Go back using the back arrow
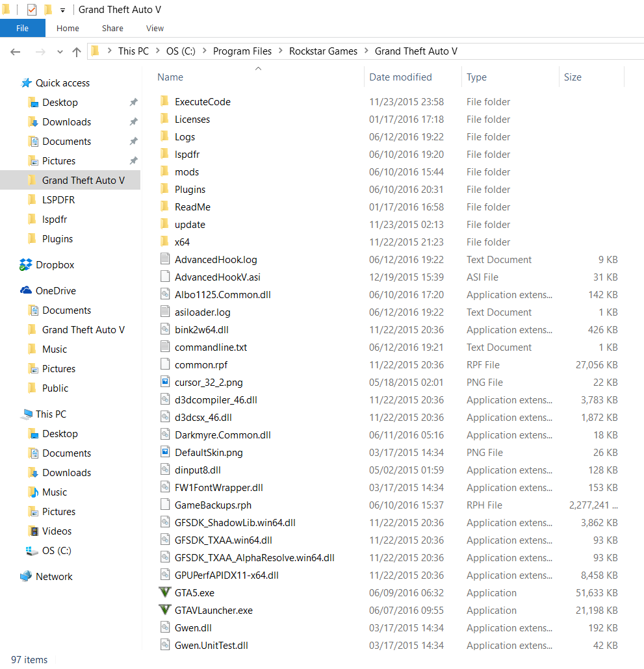 coord(16,51)
